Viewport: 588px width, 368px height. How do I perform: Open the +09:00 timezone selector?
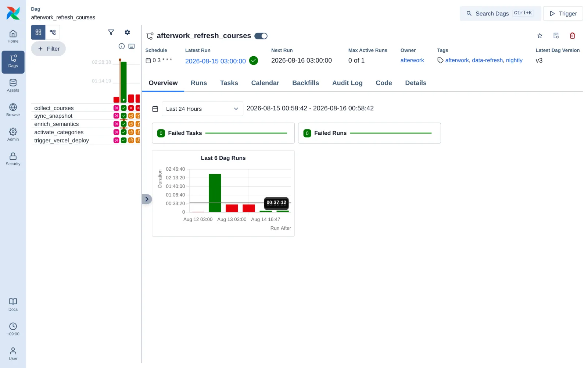[13, 329]
